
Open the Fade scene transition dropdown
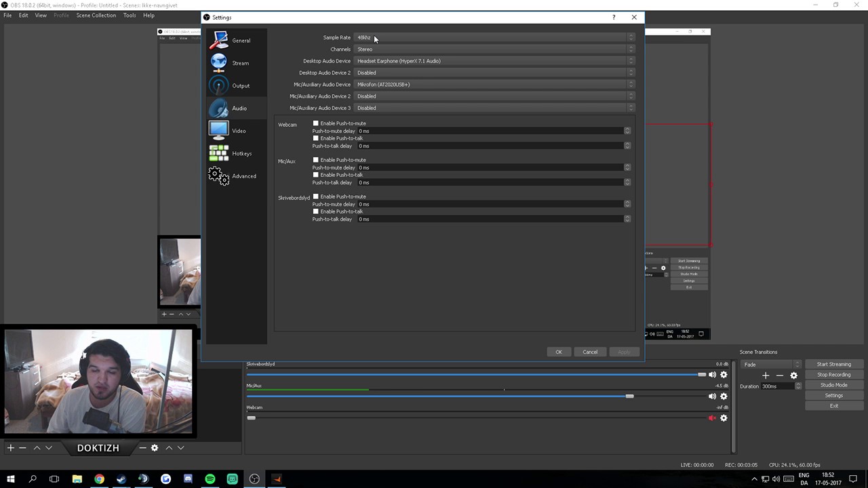[x=770, y=365]
